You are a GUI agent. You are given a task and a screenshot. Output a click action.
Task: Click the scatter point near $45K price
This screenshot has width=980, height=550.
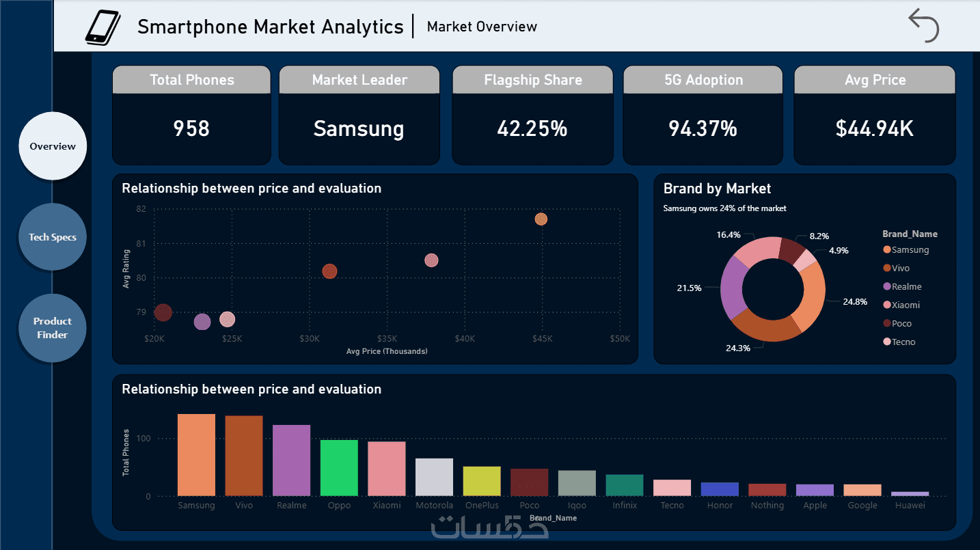point(541,219)
